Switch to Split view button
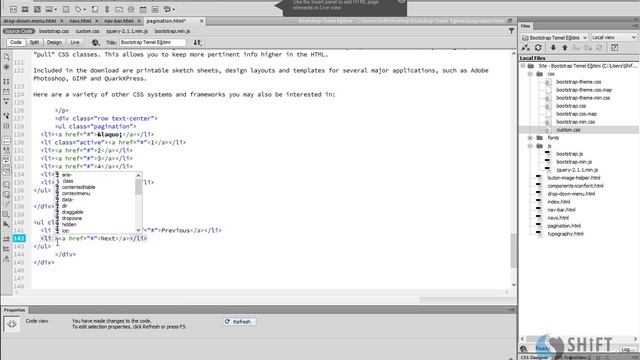This screenshot has height=360, width=640. (x=34, y=42)
